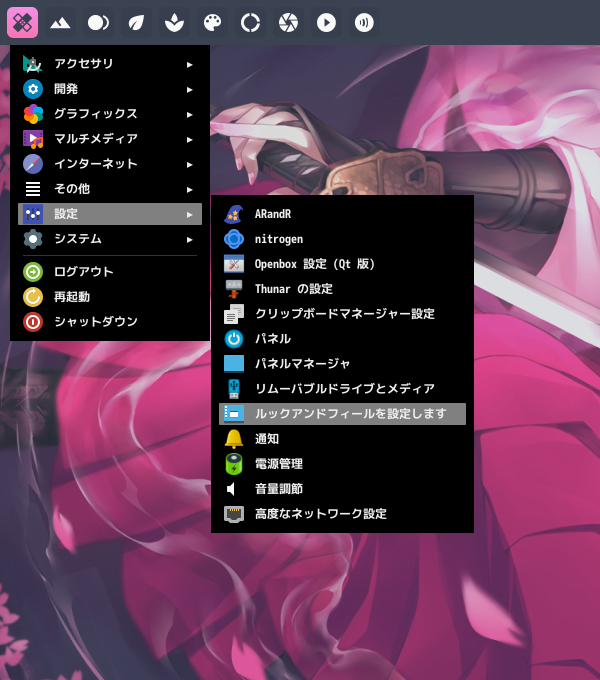Click the 設定 category label
The image size is (600, 680).
[65, 214]
